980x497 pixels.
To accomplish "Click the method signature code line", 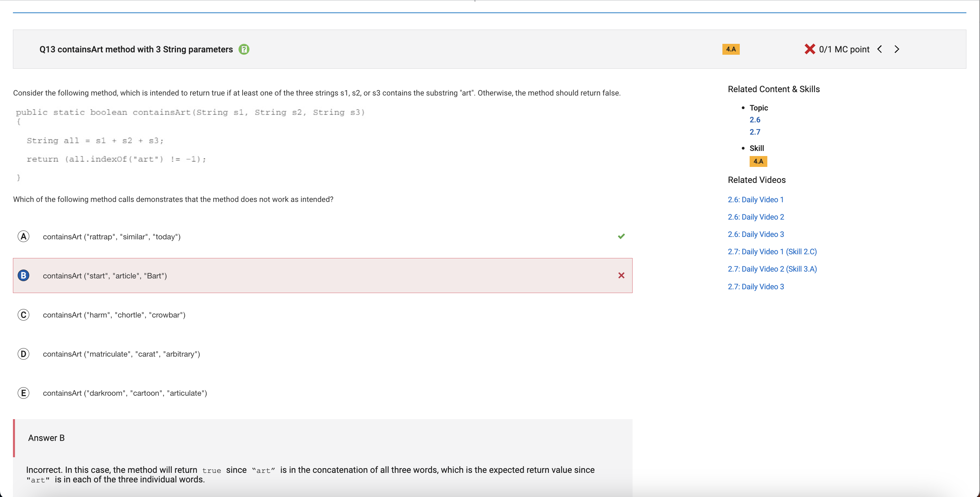I will coord(190,112).
